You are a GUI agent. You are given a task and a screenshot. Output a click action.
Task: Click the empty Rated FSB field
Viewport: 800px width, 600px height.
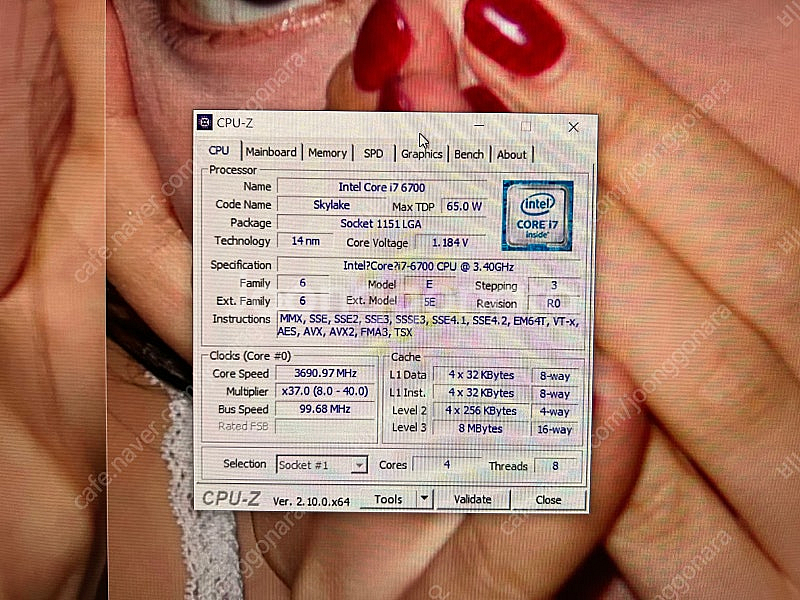click(x=325, y=426)
